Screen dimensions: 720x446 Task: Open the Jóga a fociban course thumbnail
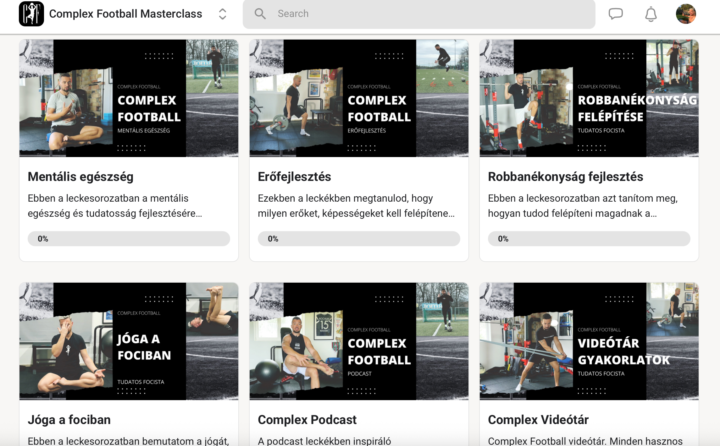tap(129, 341)
